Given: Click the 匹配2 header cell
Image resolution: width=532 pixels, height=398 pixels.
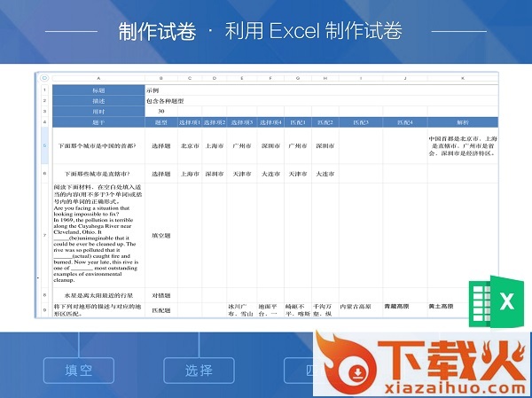Looking at the screenshot, I should (325, 122).
